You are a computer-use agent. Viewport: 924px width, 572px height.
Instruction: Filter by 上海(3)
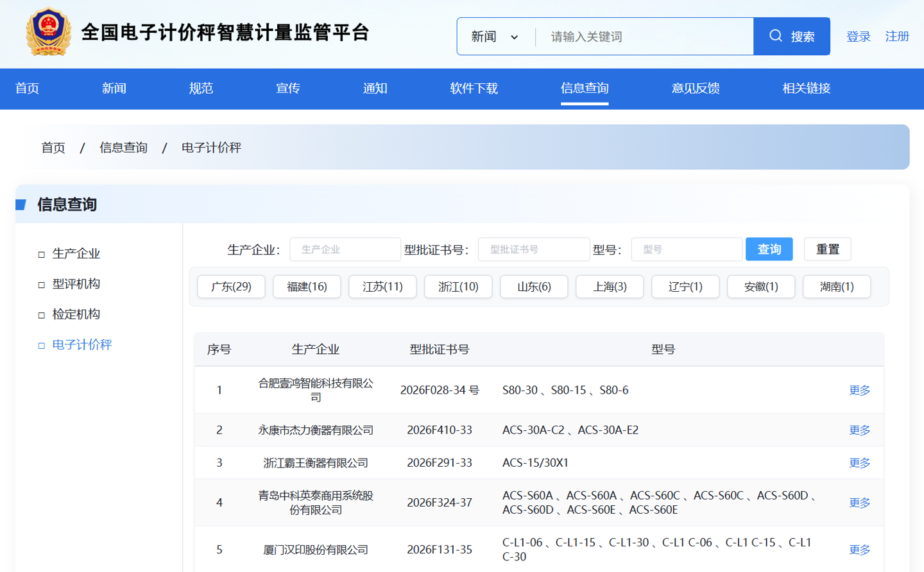click(x=610, y=287)
